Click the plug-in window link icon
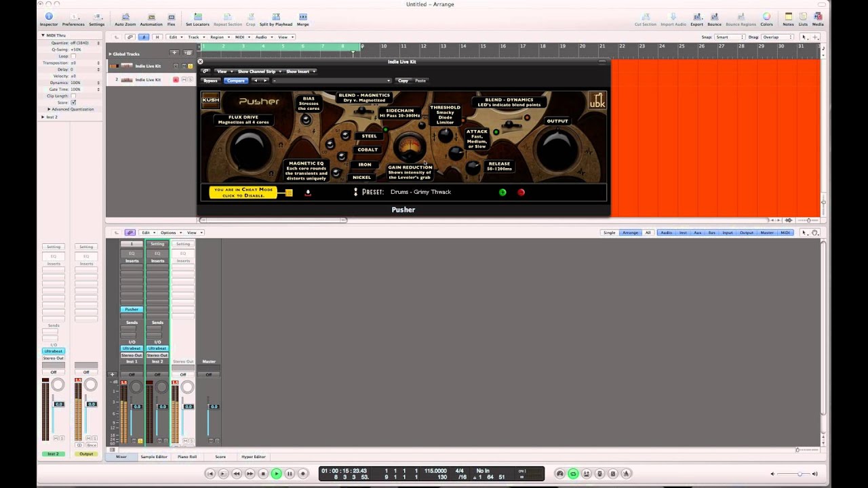 [205, 71]
